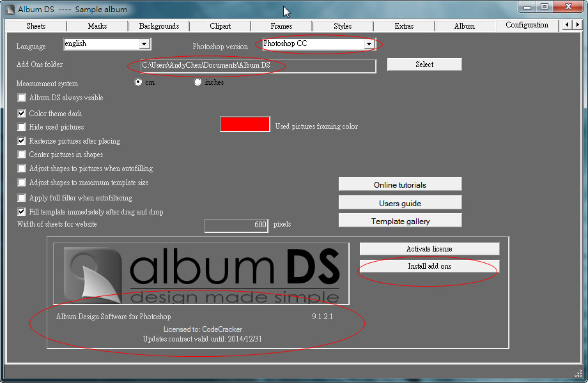Enable Center pictures in shapes
588x383 pixels.
[x=21, y=154]
